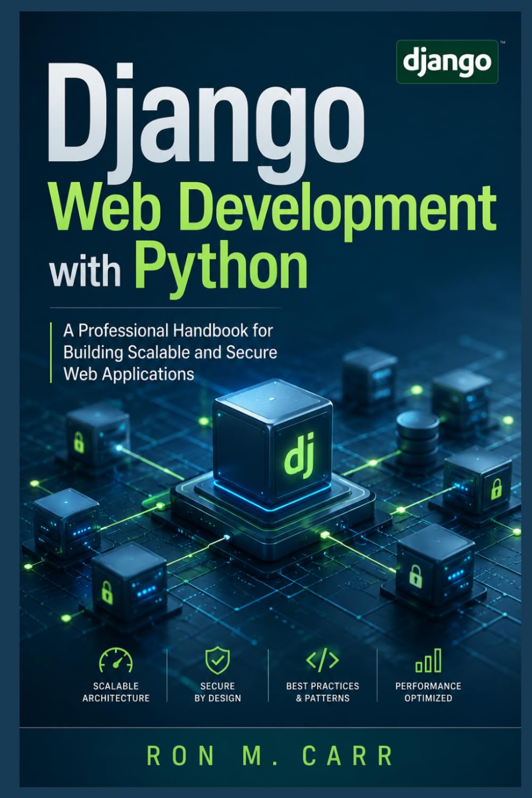The width and height of the screenshot is (532, 798).
Task: Click 'Web Applications' subtitle line
Action: coord(129,374)
